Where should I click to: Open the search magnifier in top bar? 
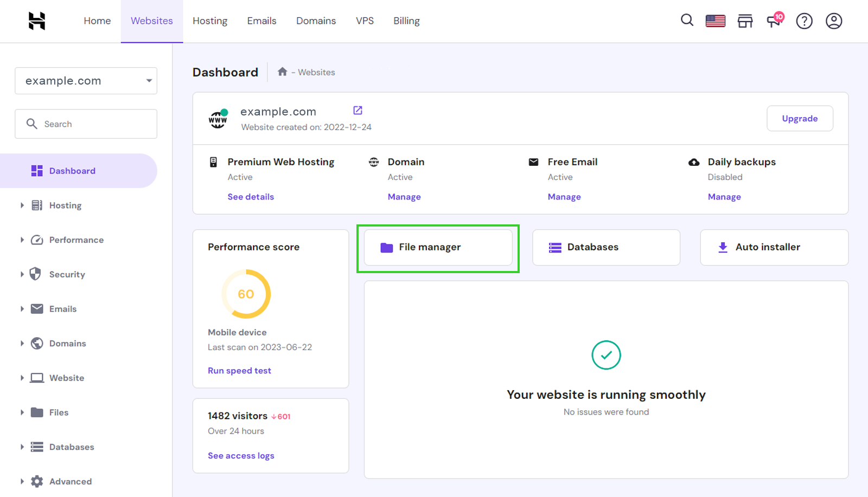pos(687,21)
